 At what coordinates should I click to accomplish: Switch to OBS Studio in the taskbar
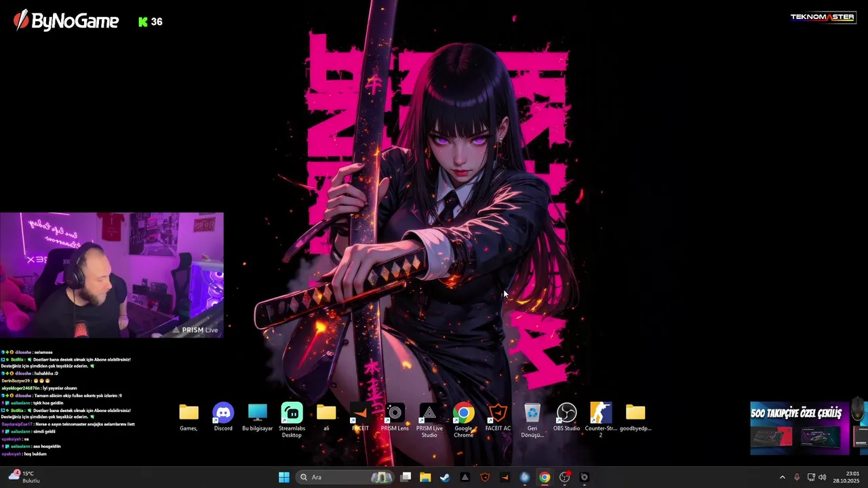564,477
